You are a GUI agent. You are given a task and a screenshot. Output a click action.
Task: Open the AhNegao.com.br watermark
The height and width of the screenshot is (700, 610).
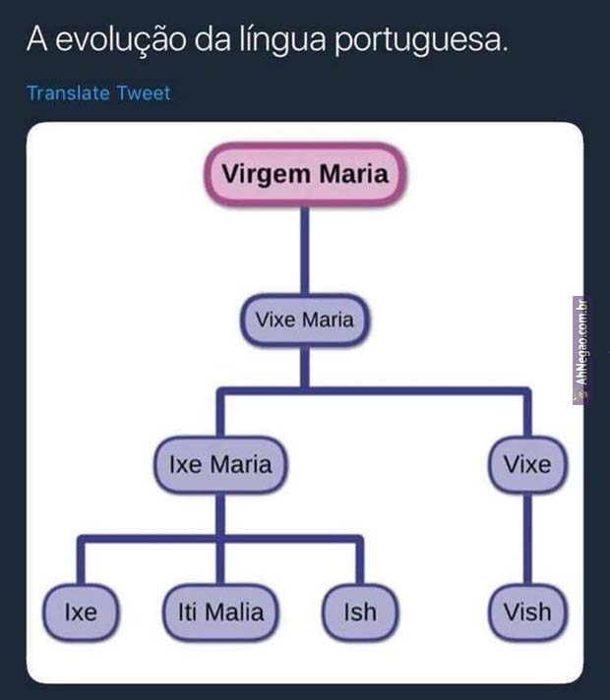pos(580,351)
